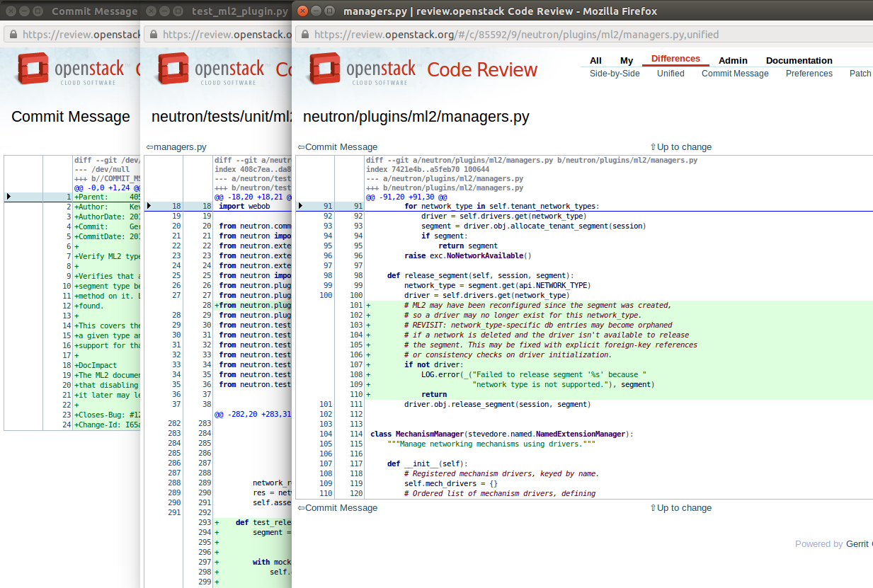
Task: Open the diff Preferences link
Action: point(809,74)
